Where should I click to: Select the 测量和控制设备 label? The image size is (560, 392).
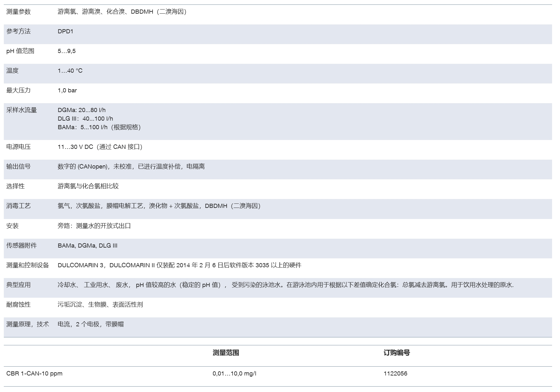(28, 265)
